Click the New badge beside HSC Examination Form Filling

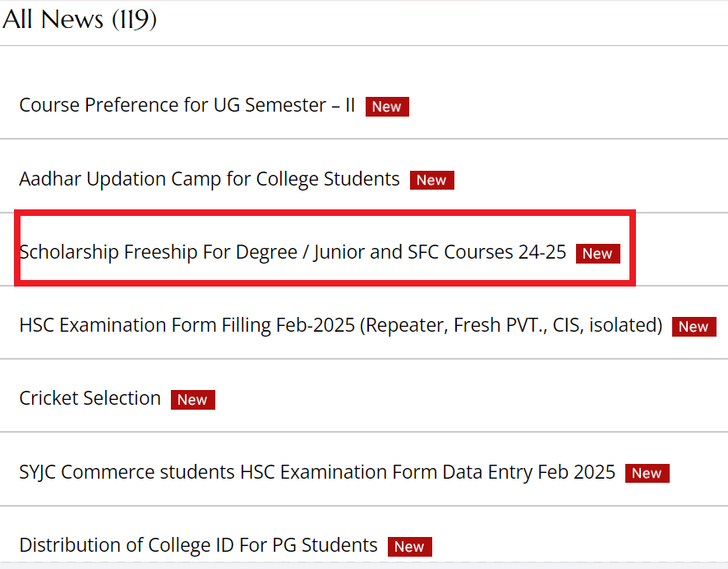click(693, 326)
